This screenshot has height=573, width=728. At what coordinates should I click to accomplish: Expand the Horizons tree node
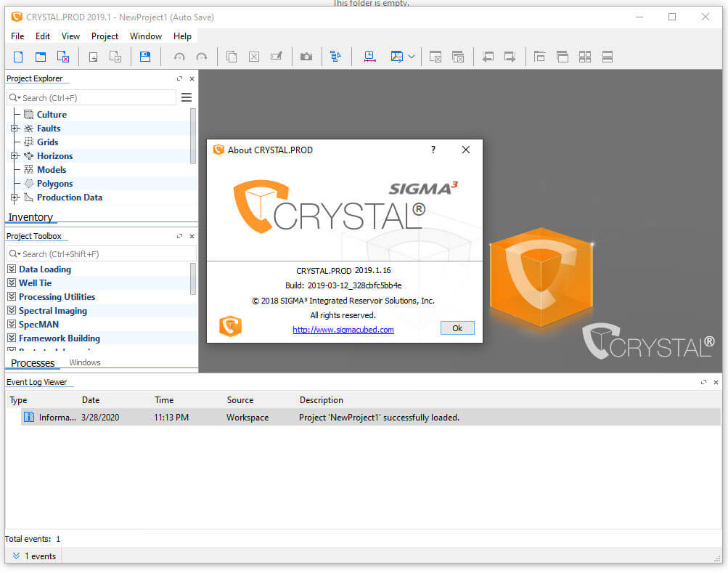15,155
